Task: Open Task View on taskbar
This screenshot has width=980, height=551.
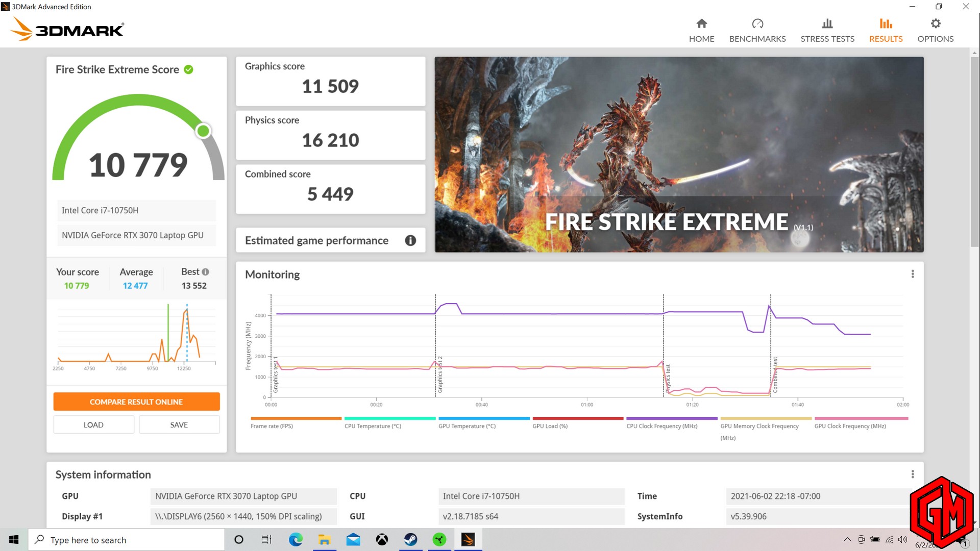Action: (266, 540)
